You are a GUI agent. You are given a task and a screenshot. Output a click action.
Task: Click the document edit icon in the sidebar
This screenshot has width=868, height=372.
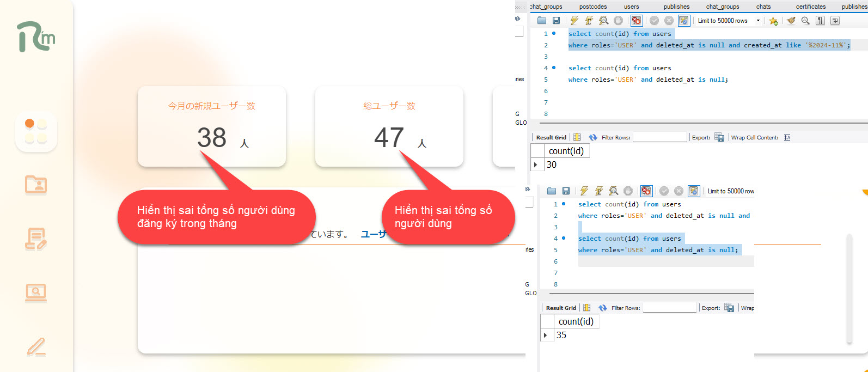[x=36, y=239]
